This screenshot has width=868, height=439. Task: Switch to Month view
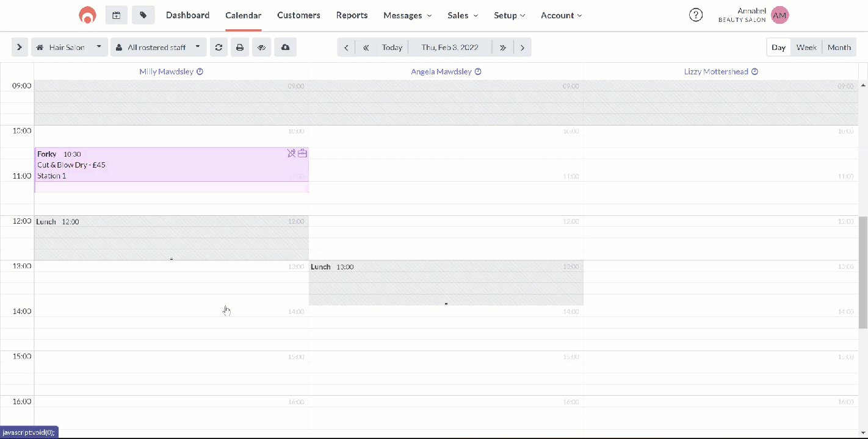click(x=839, y=48)
